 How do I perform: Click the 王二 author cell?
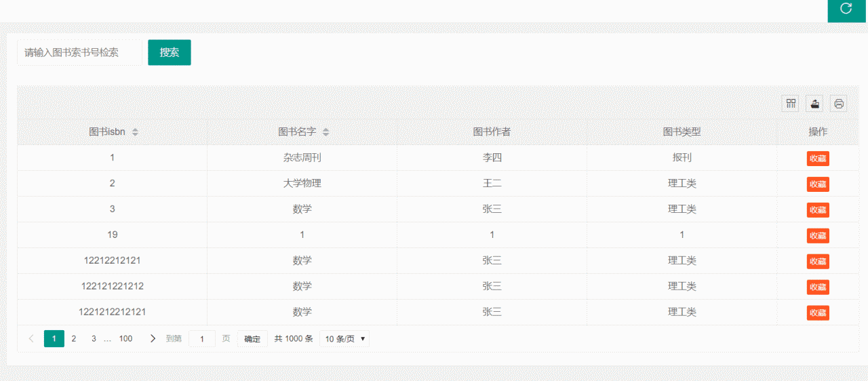pyautogui.click(x=492, y=183)
